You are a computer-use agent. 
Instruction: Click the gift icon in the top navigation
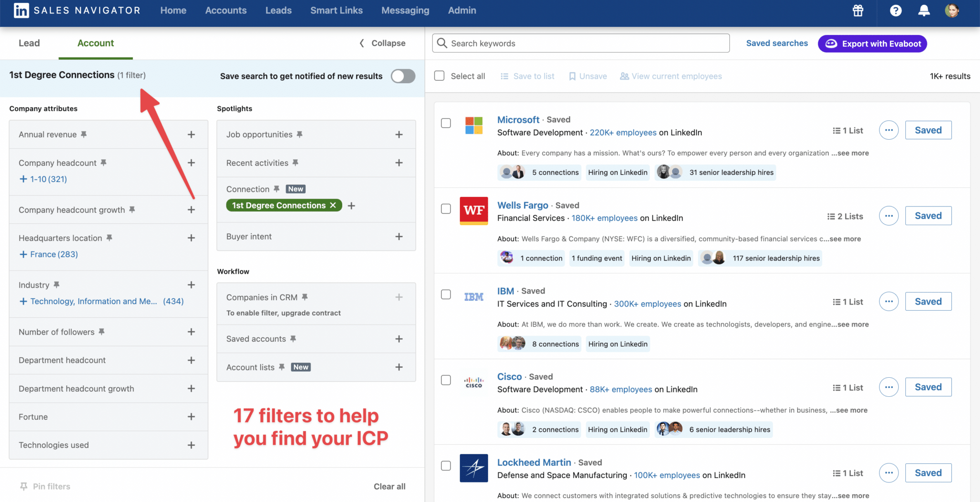pos(857,11)
